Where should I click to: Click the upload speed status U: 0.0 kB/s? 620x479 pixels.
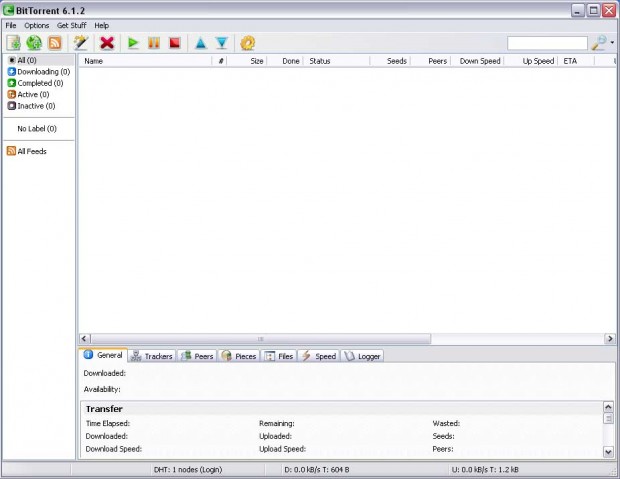pyautogui.click(x=485, y=470)
